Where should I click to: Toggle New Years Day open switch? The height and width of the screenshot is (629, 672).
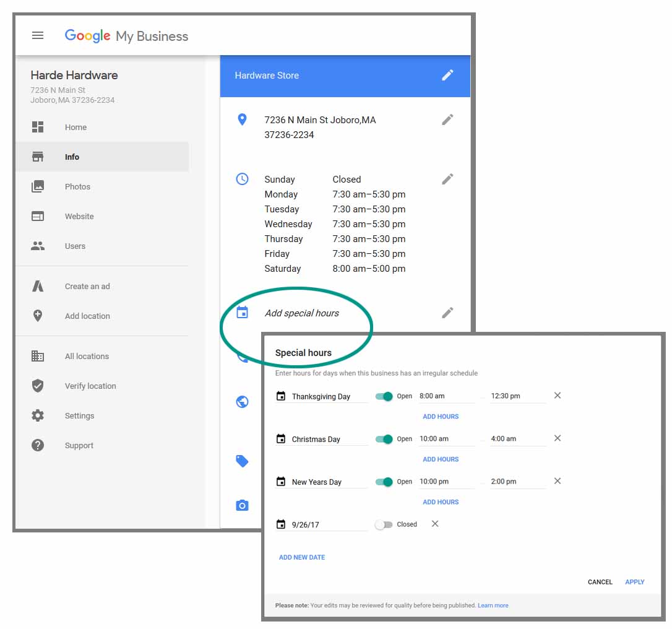pyautogui.click(x=384, y=482)
